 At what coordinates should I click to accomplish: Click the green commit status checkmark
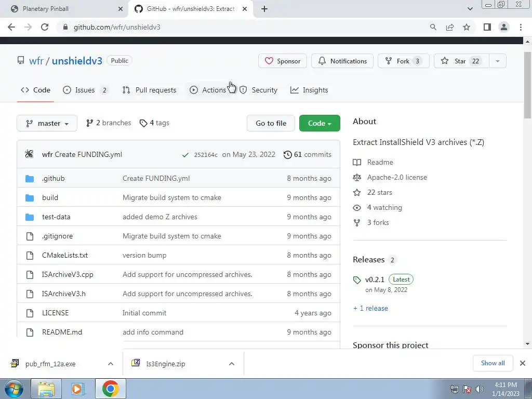pos(185,155)
